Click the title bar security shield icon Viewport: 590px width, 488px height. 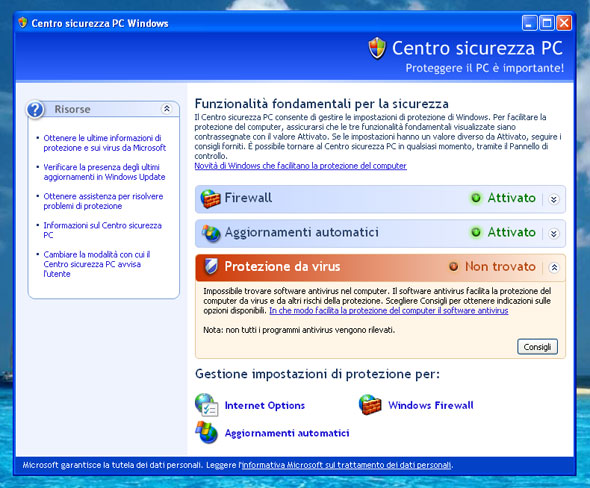tap(23, 23)
